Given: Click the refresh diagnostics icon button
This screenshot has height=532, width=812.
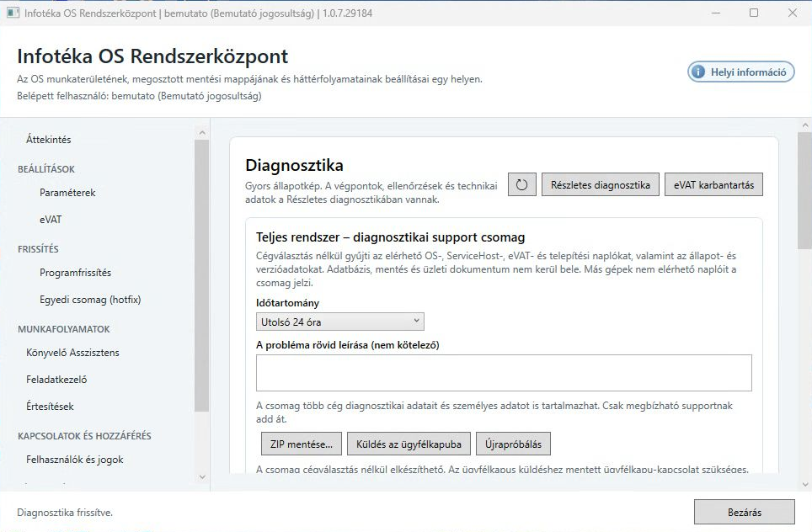Looking at the screenshot, I should [x=521, y=184].
